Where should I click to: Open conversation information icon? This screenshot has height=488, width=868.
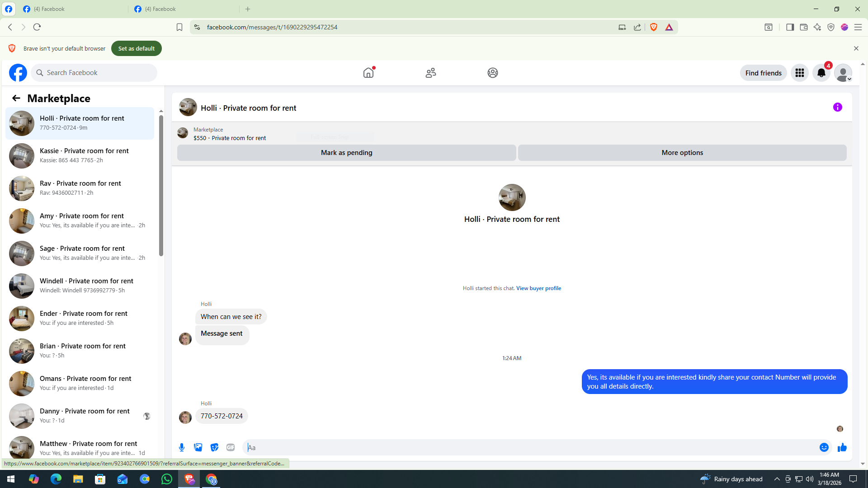coord(838,107)
